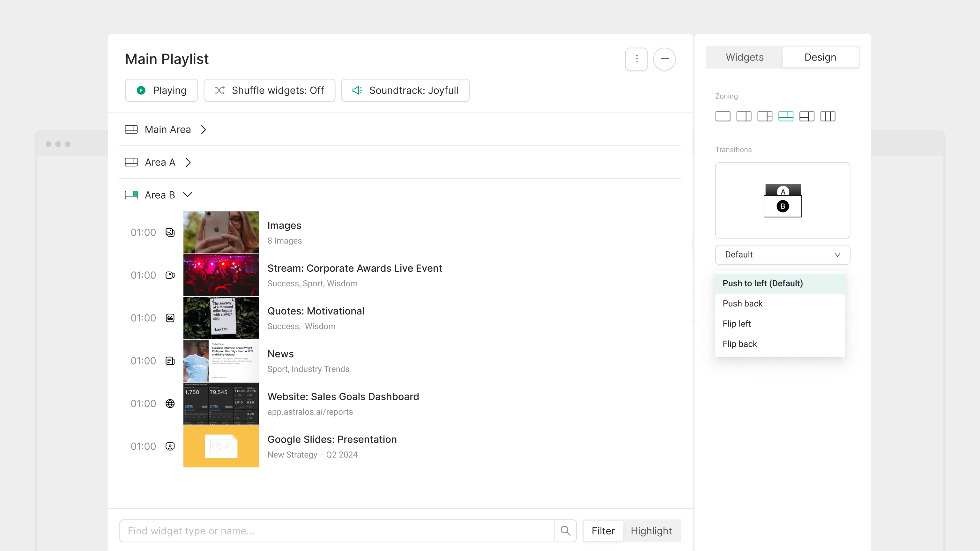The height and width of the screenshot is (551, 980).
Task: Choose Flip left transition option
Action: [737, 324]
